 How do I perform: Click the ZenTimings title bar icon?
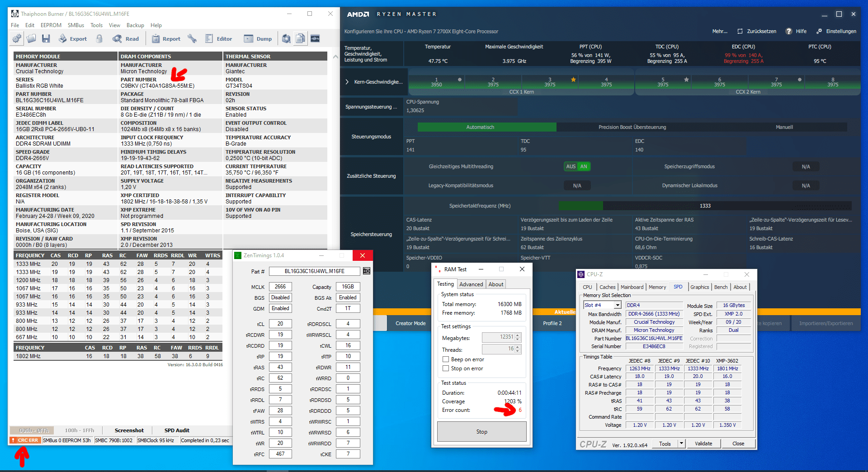coord(238,255)
